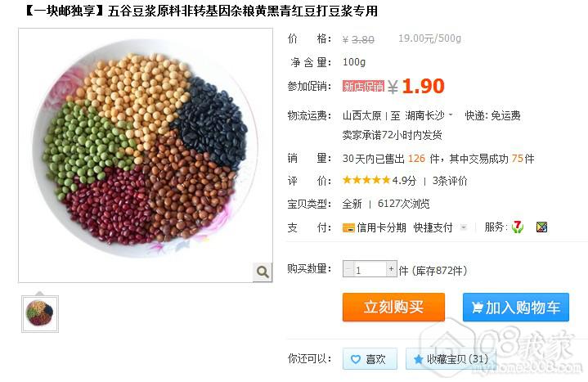
Task: Increase purchase quantity with plus stepper
Action: click(x=392, y=268)
